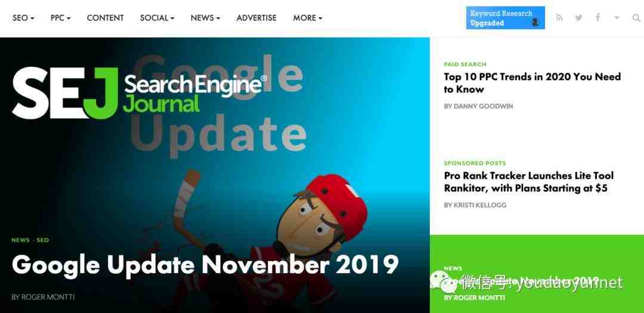Screen dimensions: 644x313
Task: Expand the MORE menu
Action: [x=308, y=18]
